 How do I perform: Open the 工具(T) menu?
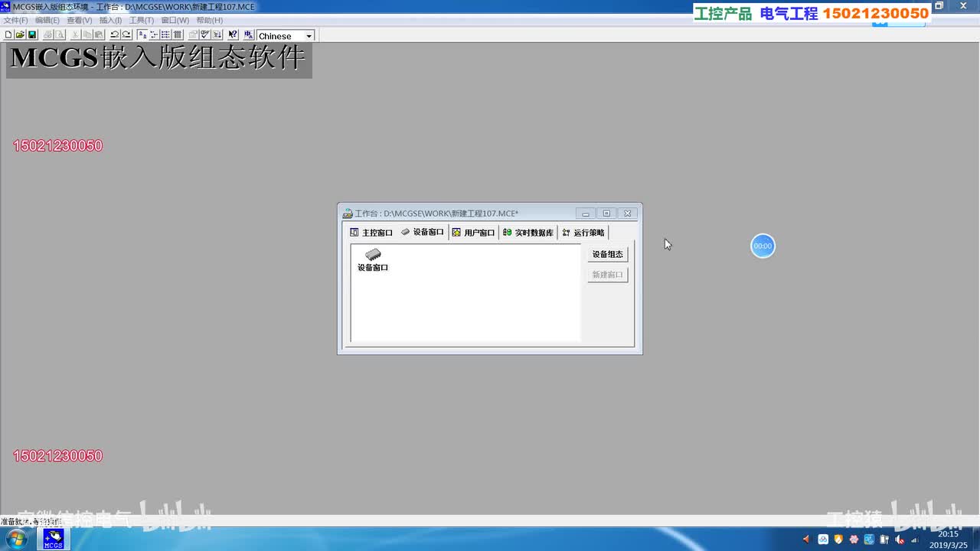coord(142,20)
